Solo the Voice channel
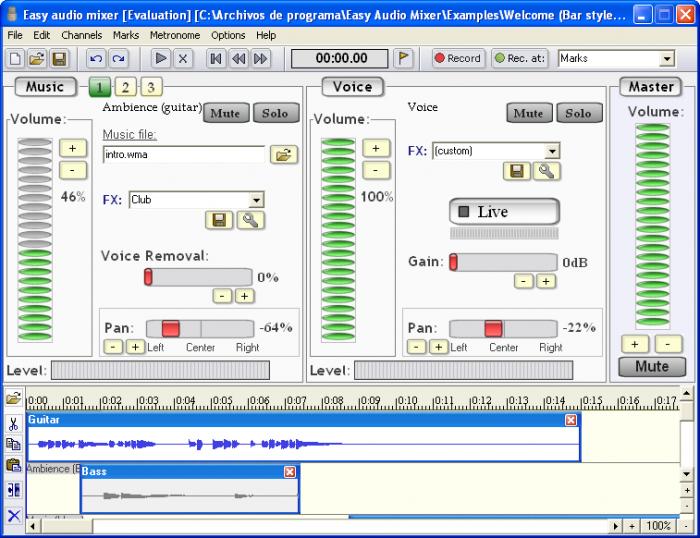The width and height of the screenshot is (700, 538). 579,113
